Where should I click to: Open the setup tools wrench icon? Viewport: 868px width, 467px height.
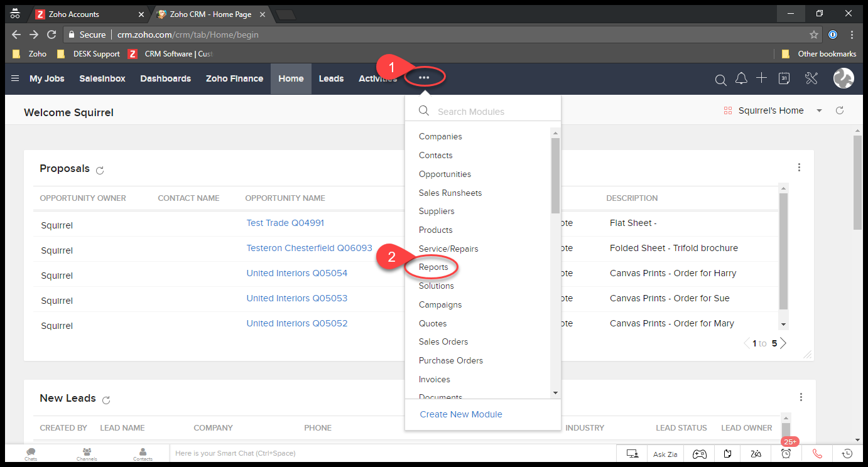(811, 78)
